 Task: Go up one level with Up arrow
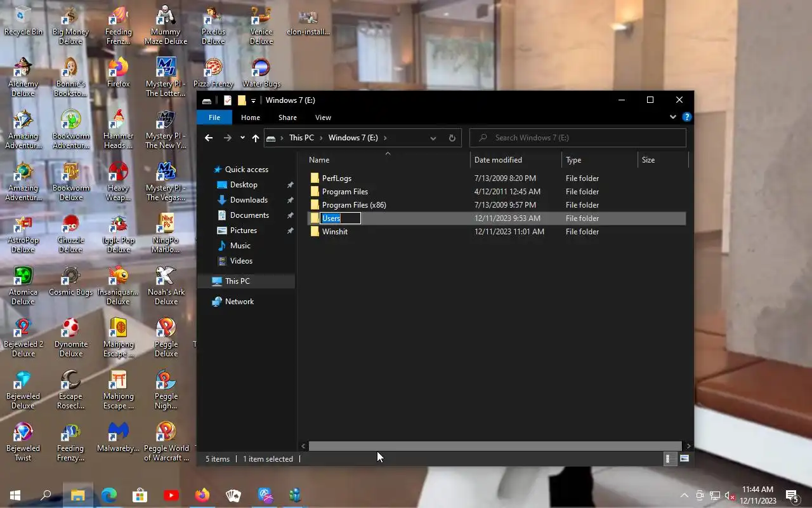[256, 138]
